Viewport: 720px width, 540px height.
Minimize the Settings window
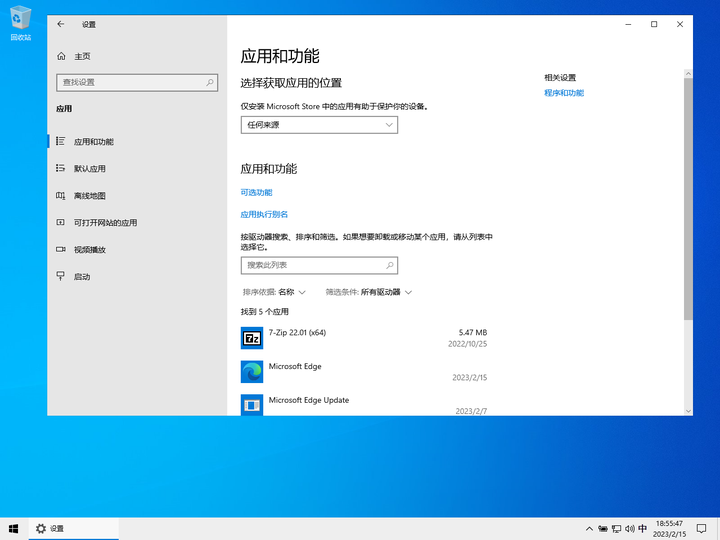(x=628, y=24)
